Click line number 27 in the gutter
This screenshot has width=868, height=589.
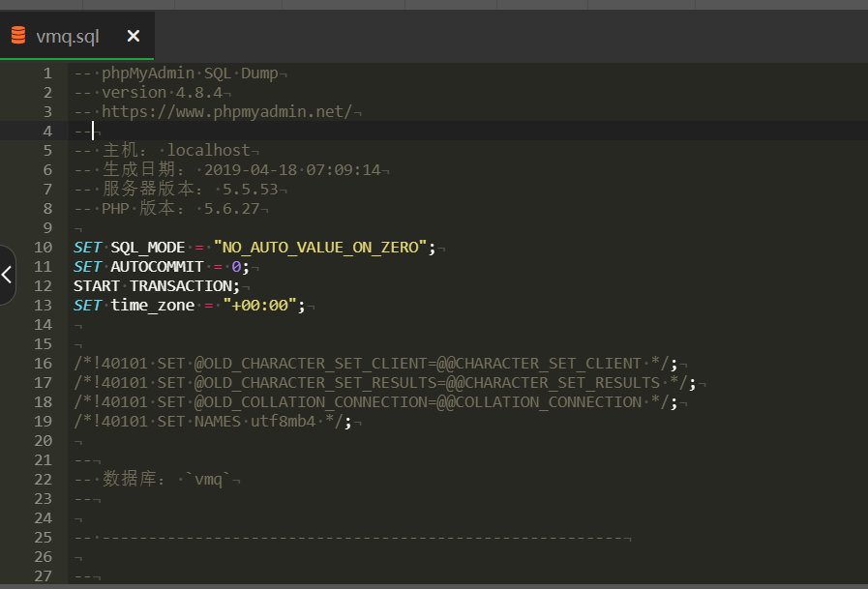(43, 576)
